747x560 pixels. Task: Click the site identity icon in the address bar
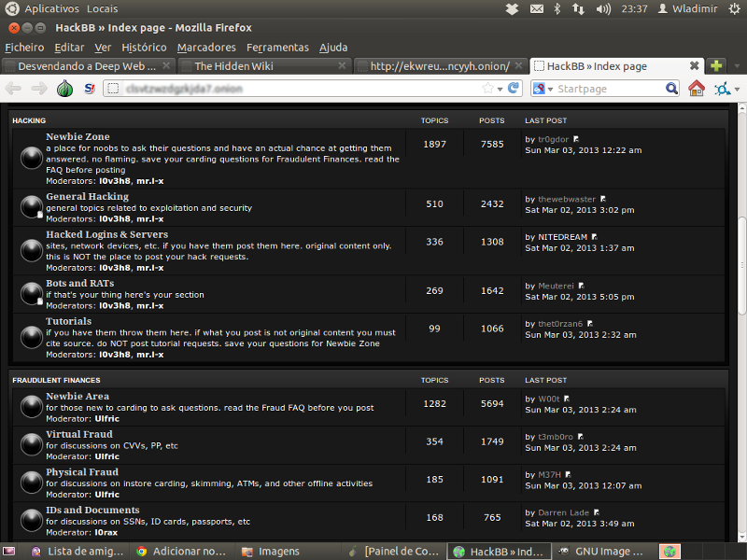pos(113,88)
